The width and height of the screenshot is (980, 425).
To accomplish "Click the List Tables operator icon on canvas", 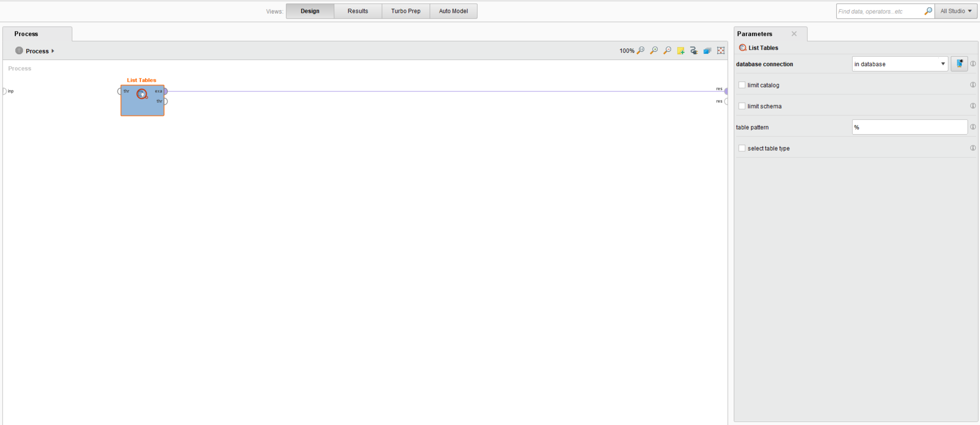I will click(142, 94).
